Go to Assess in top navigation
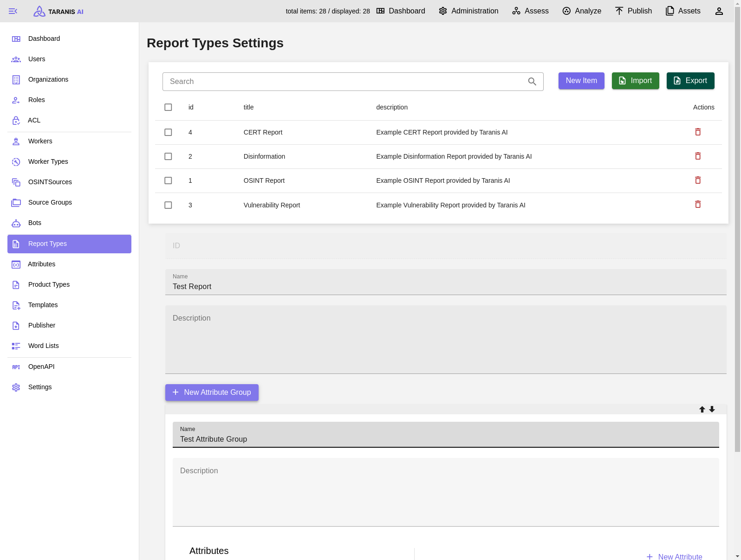This screenshot has height=560, width=741. pos(530,11)
